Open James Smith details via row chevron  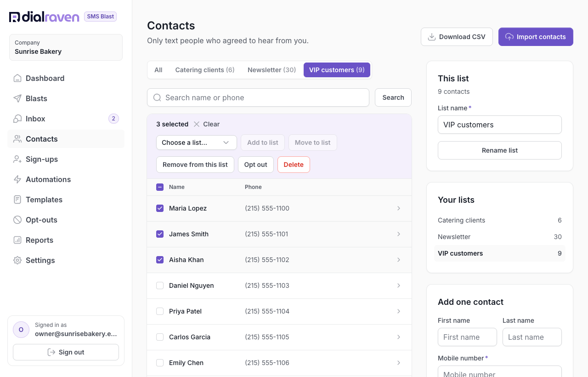point(399,234)
